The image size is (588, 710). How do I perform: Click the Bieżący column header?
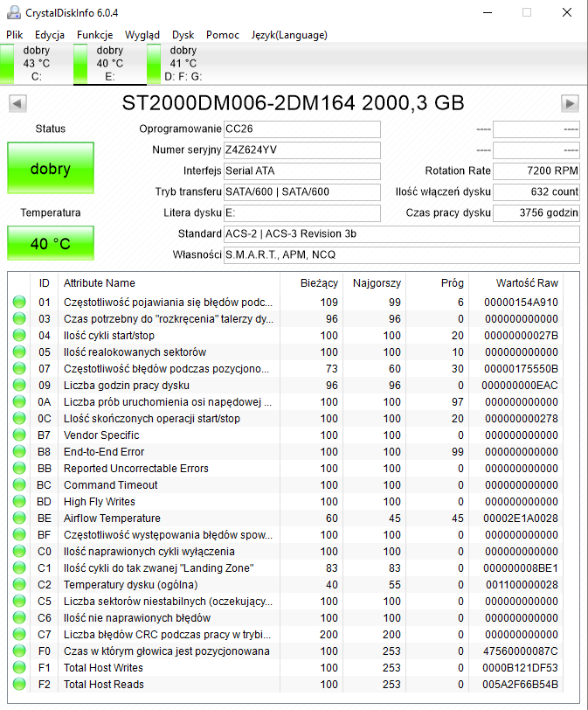(312, 283)
